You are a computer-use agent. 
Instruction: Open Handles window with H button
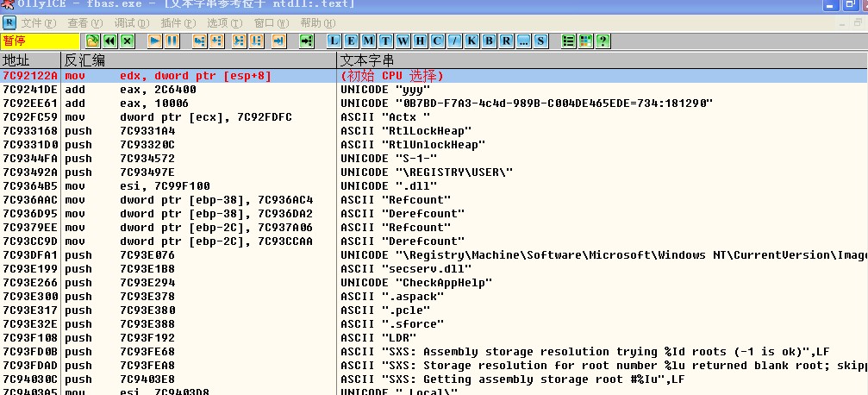coord(420,41)
